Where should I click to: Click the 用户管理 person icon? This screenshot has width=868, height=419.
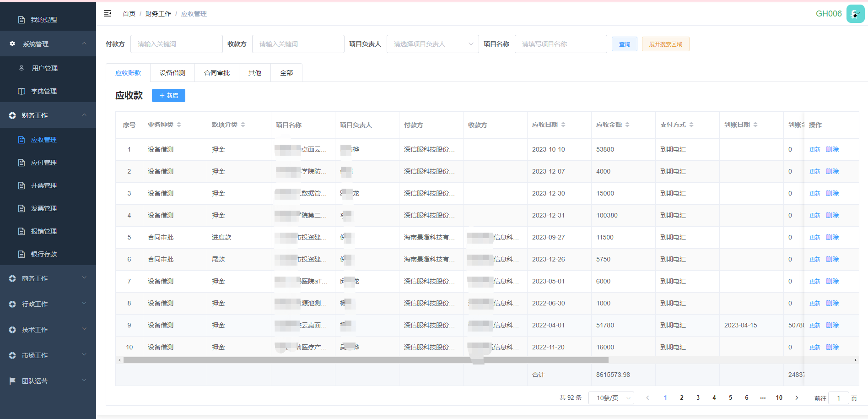[22, 68]
